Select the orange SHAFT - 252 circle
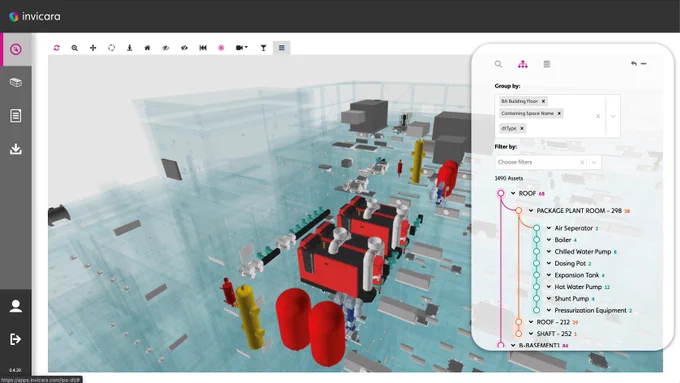 (519, 334)
